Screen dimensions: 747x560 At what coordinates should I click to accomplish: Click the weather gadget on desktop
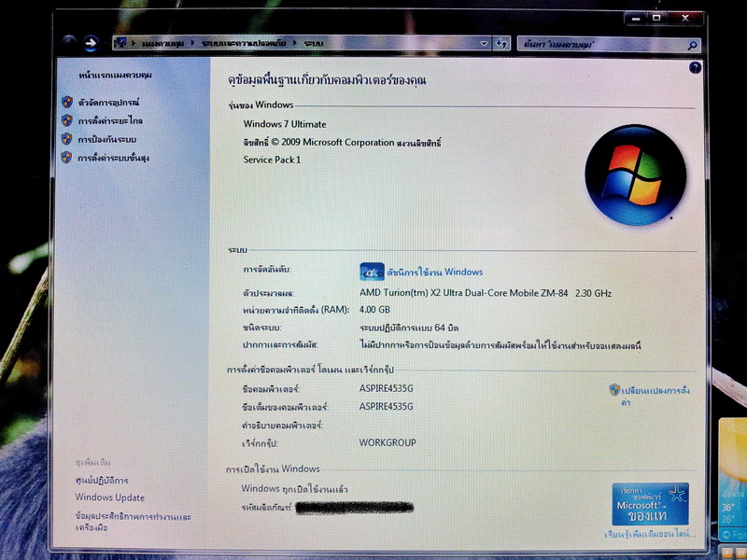pos(733,480)
